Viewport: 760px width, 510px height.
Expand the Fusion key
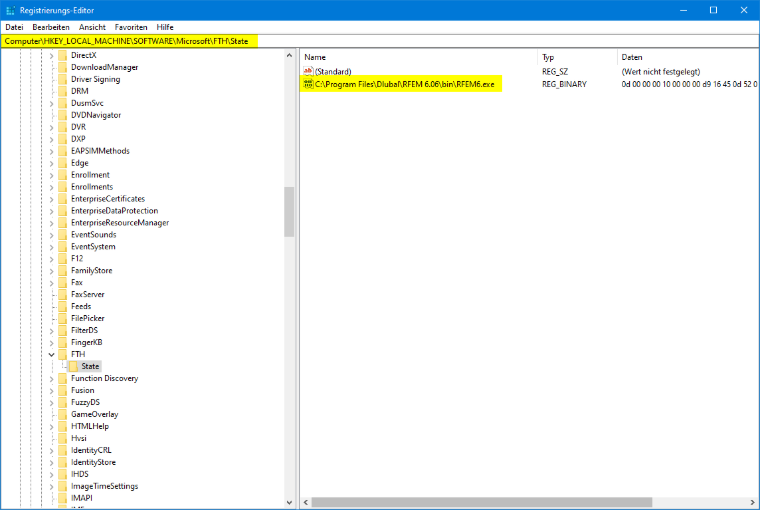point(51,390)
